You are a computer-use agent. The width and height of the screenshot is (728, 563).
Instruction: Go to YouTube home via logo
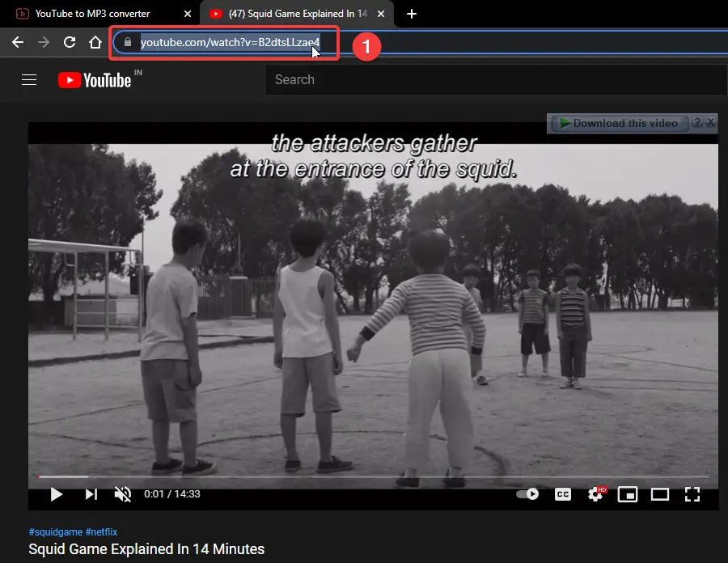[x=95, y=80]
